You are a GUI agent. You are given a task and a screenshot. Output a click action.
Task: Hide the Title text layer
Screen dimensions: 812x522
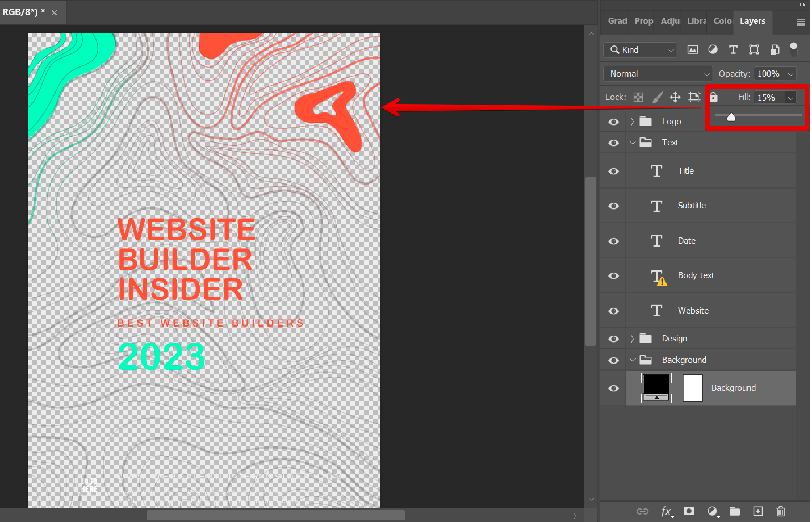tap(613, 170)
